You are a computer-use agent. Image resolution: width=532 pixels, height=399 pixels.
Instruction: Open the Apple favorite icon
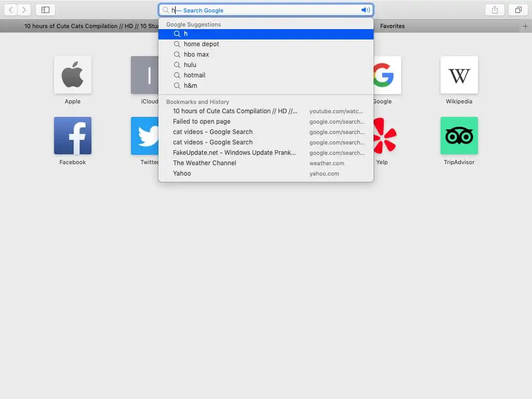coord(73,75)
